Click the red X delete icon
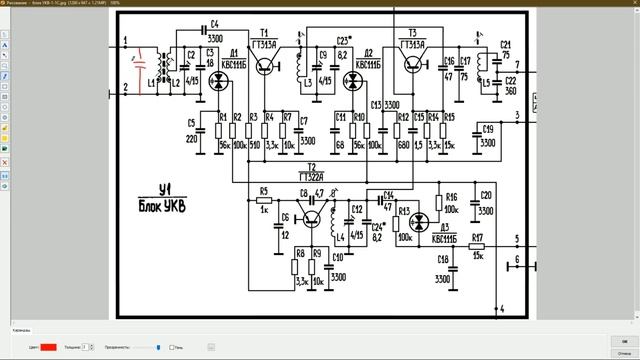Image resolution: width=640 pixels, height=360 pixels. [x=4, y=162]
